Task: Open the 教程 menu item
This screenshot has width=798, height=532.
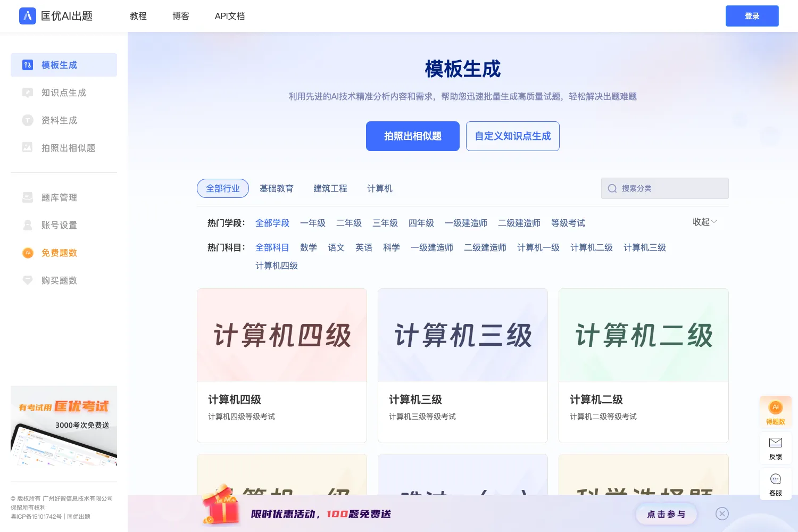Action: [x=138, y=16]
